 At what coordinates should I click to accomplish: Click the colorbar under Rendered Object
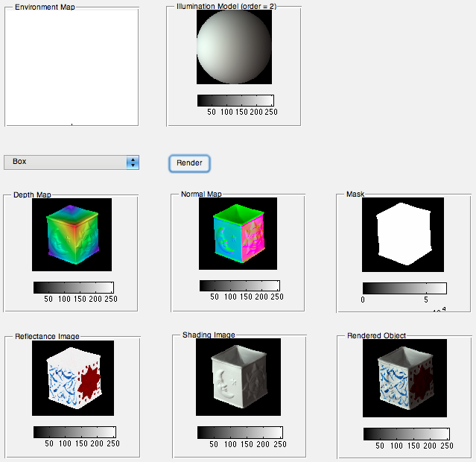tap(406, 434)
